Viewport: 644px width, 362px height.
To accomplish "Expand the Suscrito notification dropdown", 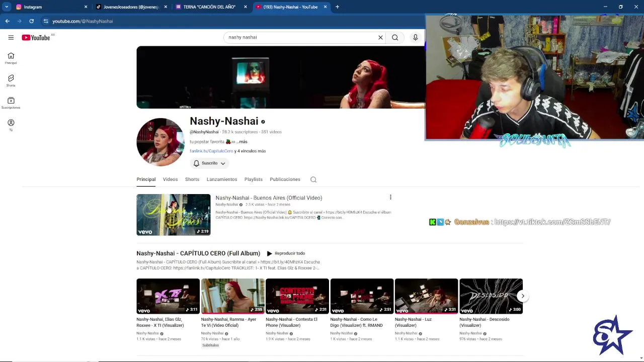I will [210, 163].
